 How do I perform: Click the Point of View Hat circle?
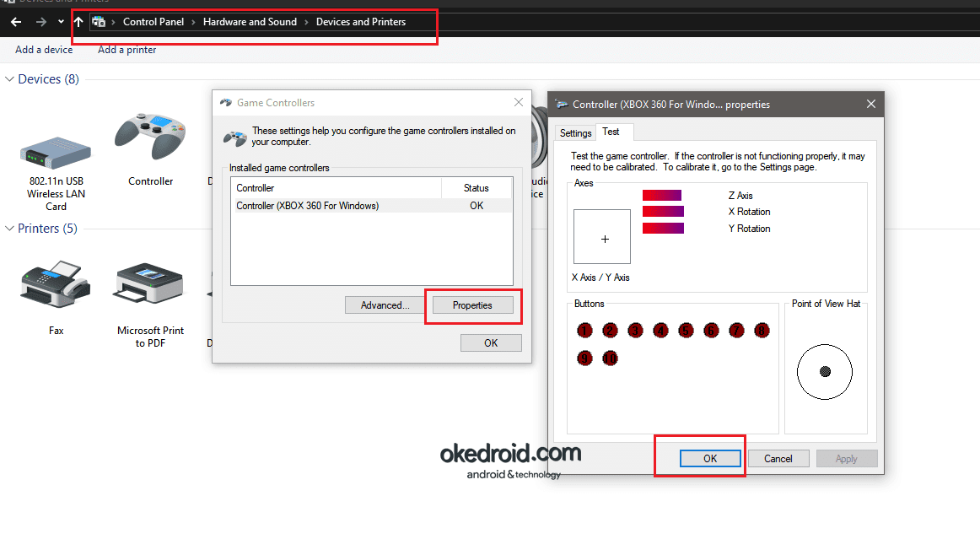(824, 371)
